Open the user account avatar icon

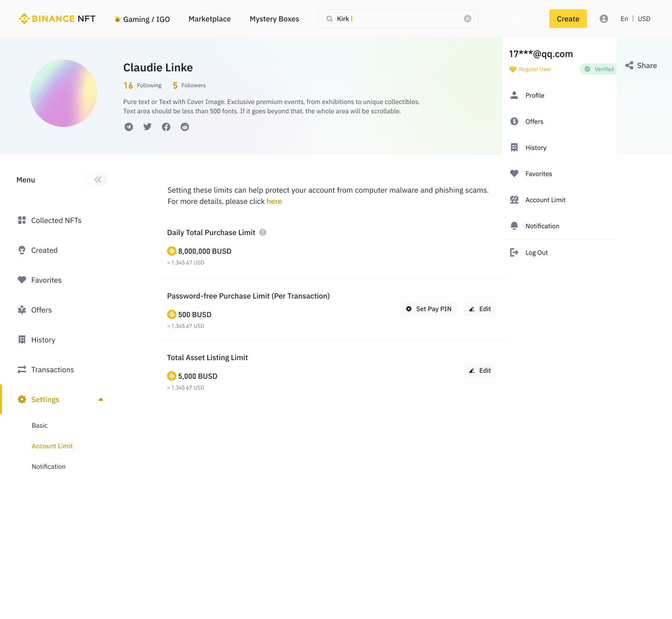604,19
